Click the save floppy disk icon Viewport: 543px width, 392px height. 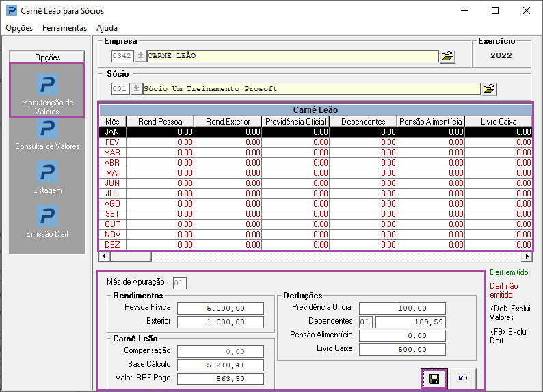[434, 379]
